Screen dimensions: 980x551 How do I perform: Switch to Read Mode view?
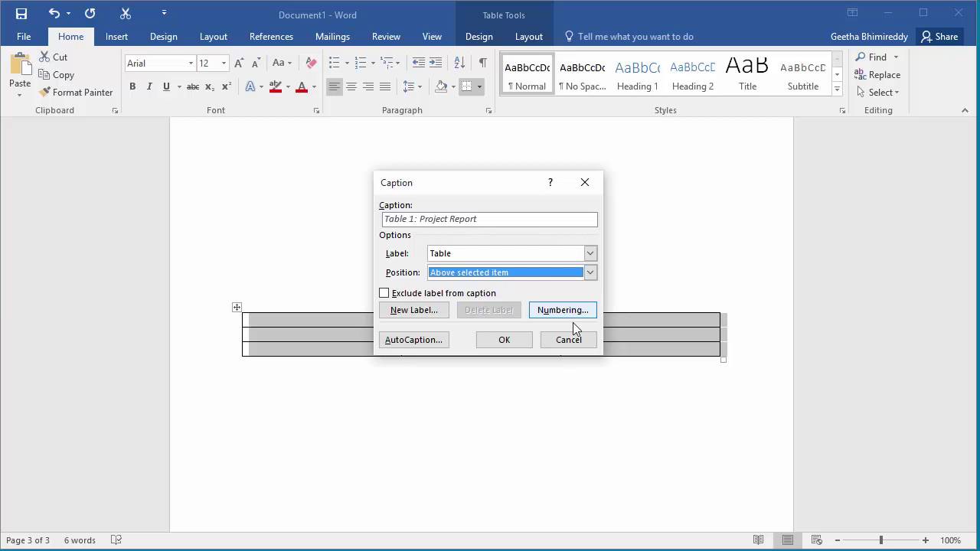click(x=758, y=540)
